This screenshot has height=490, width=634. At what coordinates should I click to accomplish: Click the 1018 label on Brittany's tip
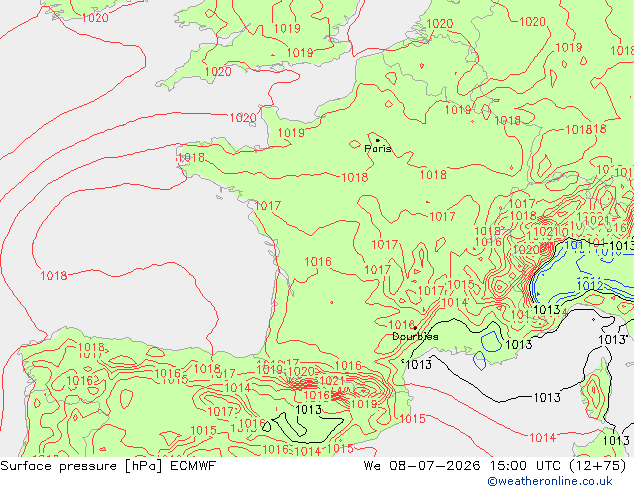191,157
